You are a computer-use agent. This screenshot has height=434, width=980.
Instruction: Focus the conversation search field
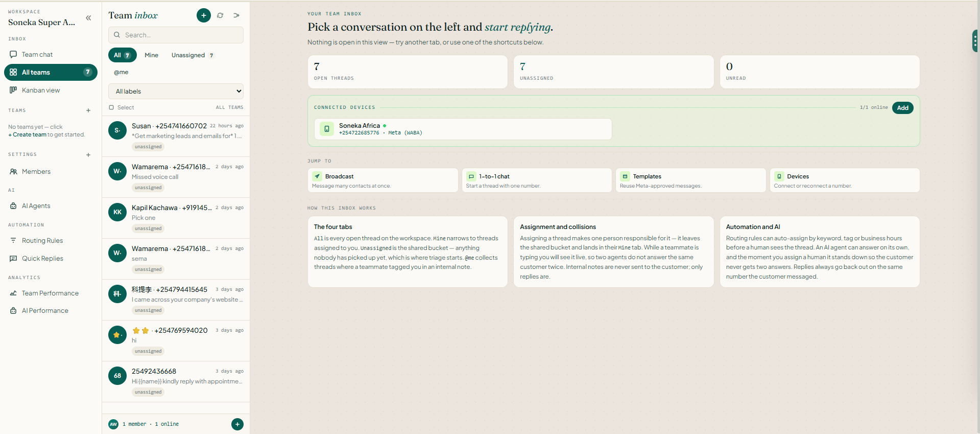[x=176, y=35]
